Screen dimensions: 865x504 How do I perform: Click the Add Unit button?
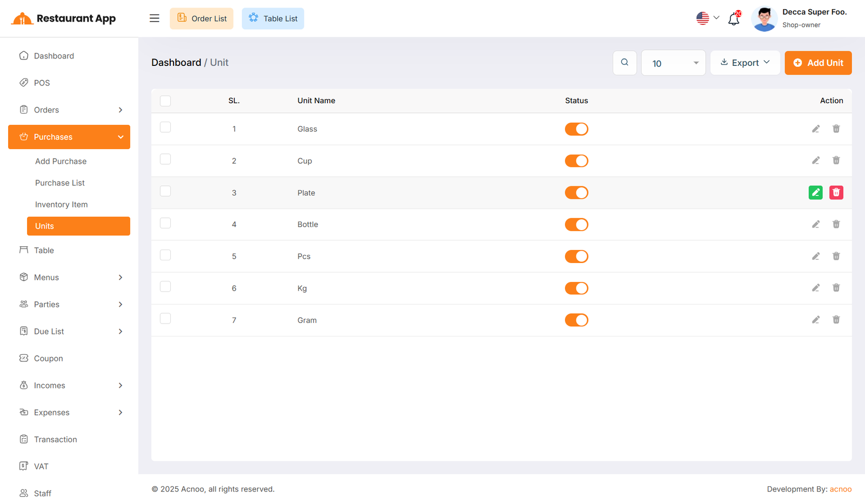click(x=818, y=63)
